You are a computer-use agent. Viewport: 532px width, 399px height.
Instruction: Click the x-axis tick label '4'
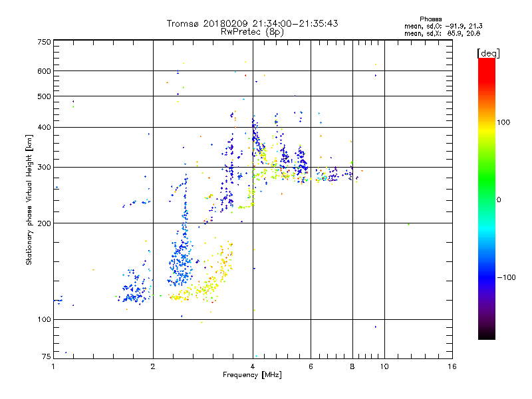coord(253,366)
